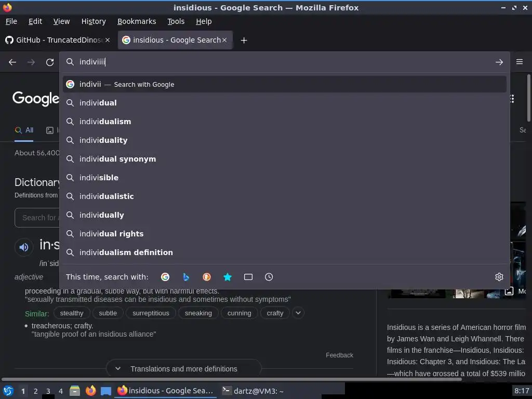Click synonym chip 'surreptitious'

[151, 313]
